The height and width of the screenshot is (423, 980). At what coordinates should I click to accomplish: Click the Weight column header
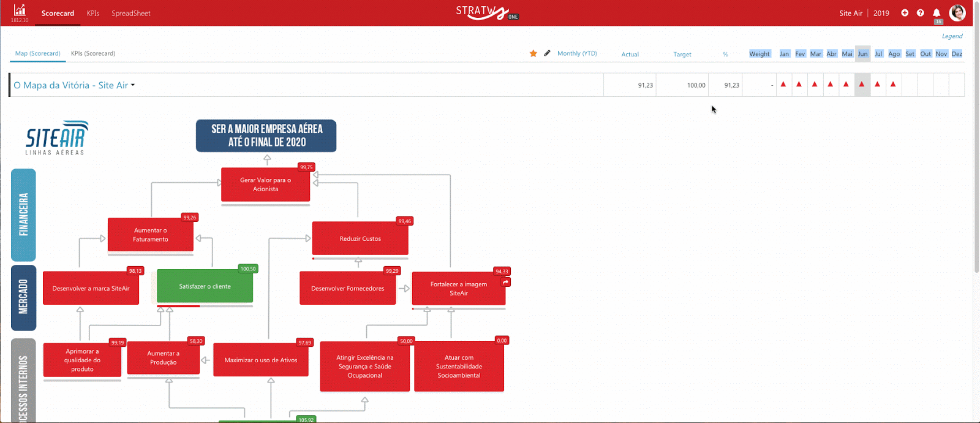[759, 54]
